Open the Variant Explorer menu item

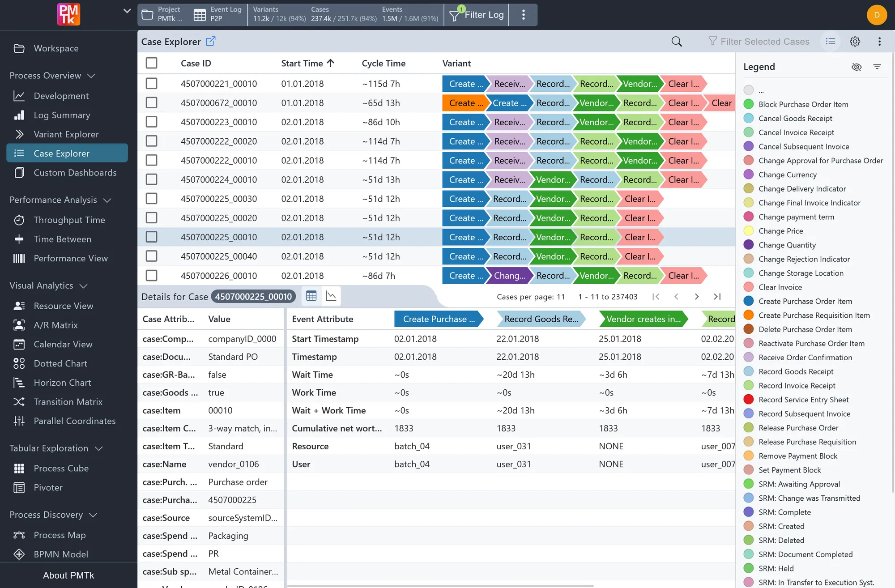(67, 134)
